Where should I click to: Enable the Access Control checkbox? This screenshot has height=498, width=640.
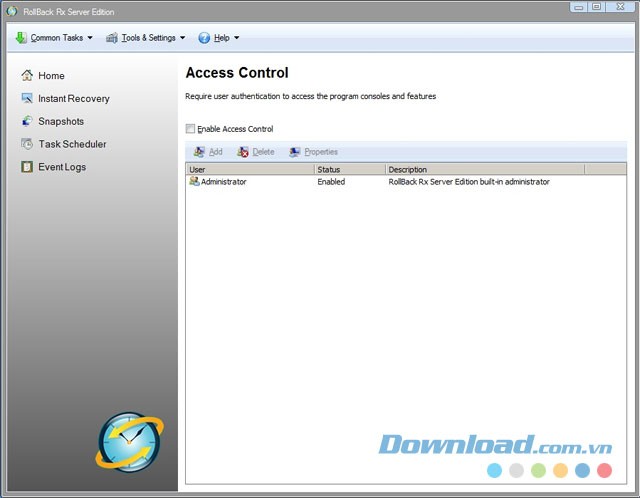coord(191,129)
